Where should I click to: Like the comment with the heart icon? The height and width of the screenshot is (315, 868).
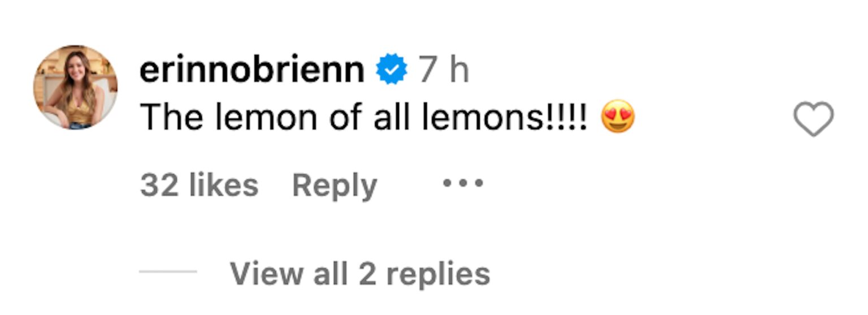coord(813,119)
